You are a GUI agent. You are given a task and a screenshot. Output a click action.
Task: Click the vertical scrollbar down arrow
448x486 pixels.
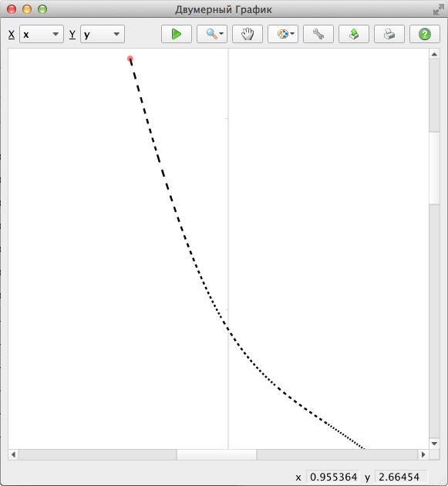[434, 444]
